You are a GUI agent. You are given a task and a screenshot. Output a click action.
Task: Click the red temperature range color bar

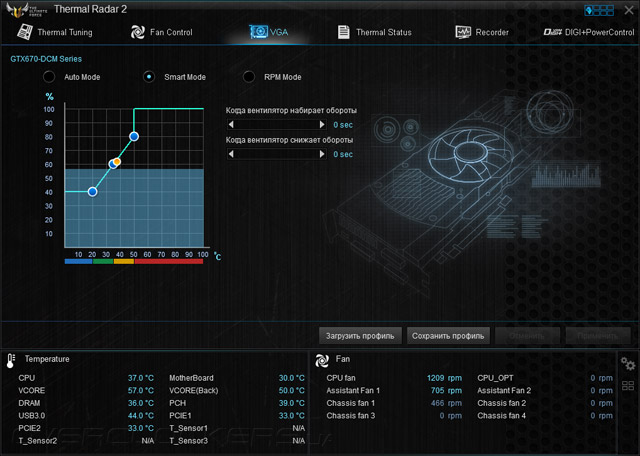(169, 261)
